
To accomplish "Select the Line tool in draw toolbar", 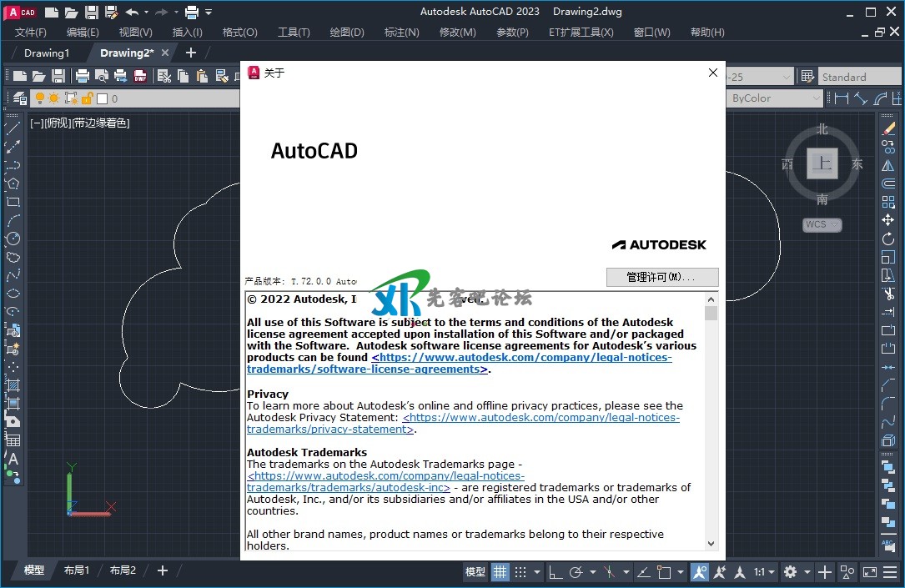I will pyautogui.click(x=13, y=128).
